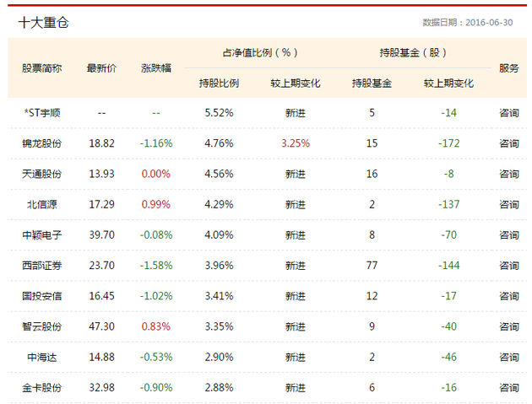Open the 锦龙股份 stock link

coord(42,143)
